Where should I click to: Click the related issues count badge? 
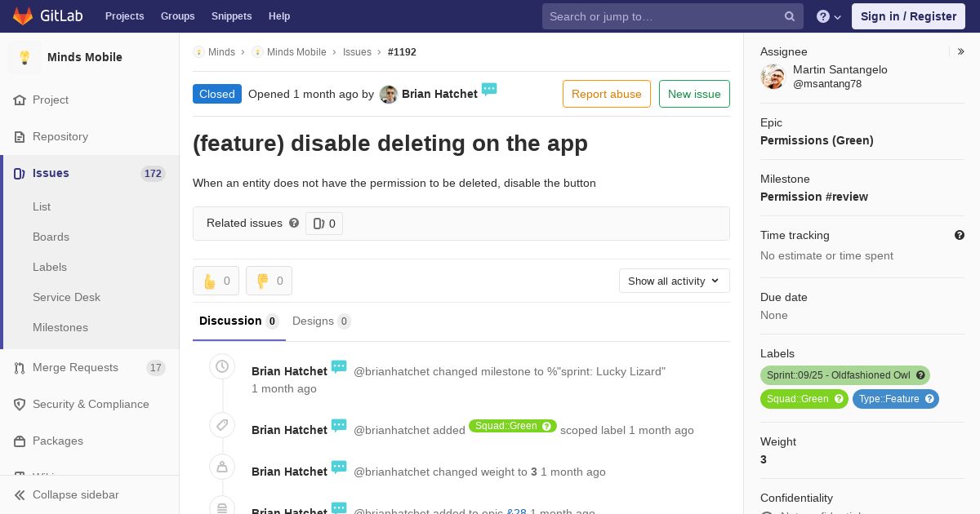pyautogui.click(x=324, y=224)
